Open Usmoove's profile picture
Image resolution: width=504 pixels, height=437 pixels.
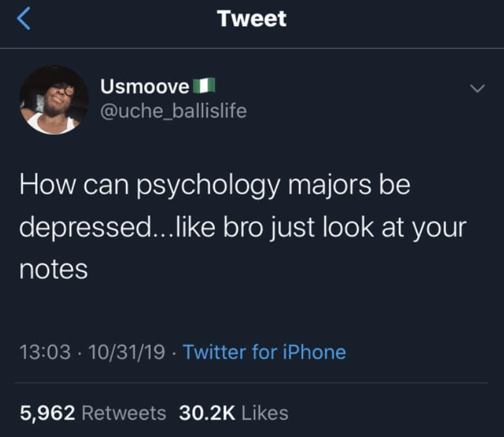(54, 100)
